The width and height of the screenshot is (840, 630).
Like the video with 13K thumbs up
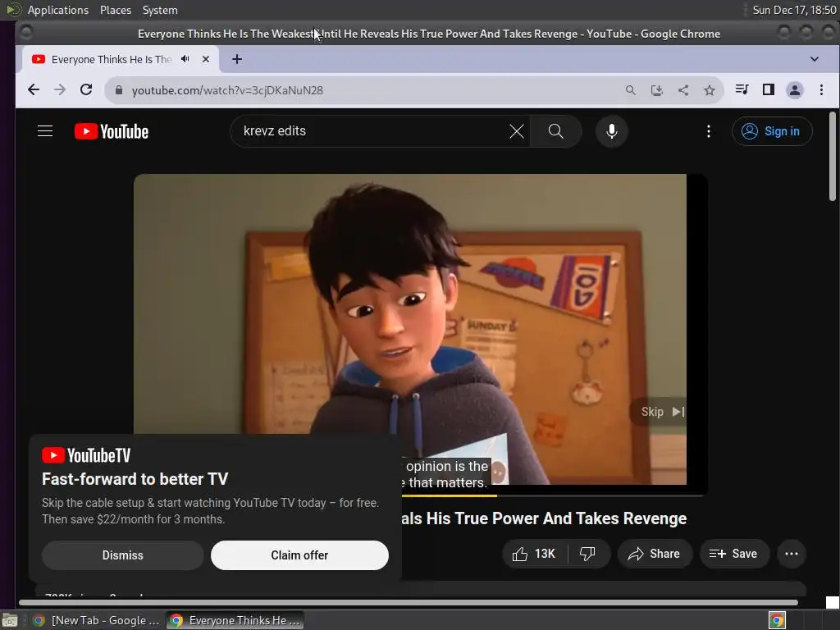click(534, 554)
